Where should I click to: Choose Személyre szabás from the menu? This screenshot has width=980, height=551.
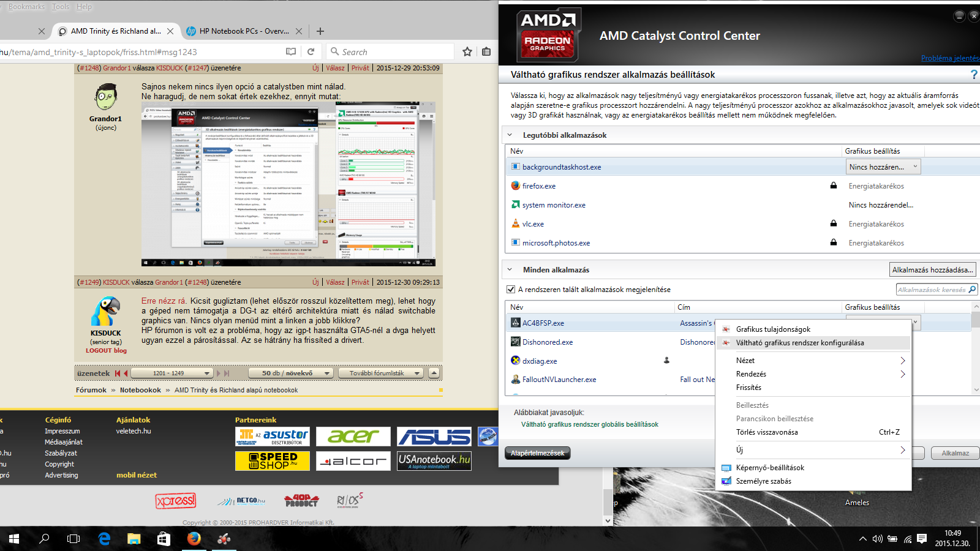click(x=813, y=481)
